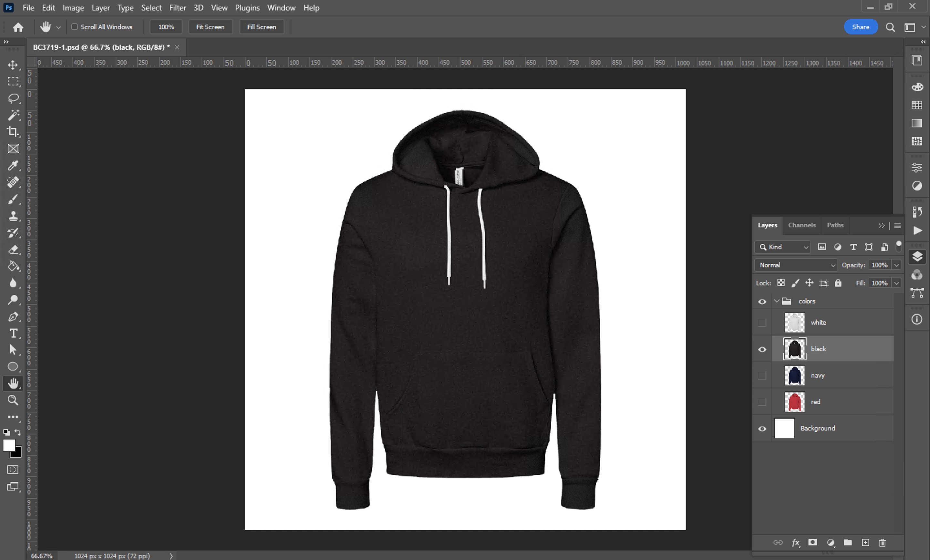Click the Delete layer trash icon

[x=882, y=543]
